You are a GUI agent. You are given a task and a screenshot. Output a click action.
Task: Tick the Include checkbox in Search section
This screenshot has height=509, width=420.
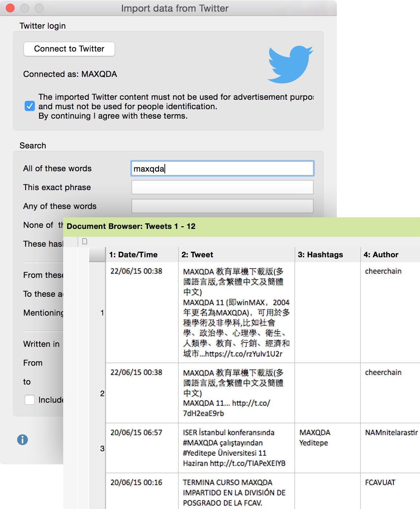tap(30, 400)
